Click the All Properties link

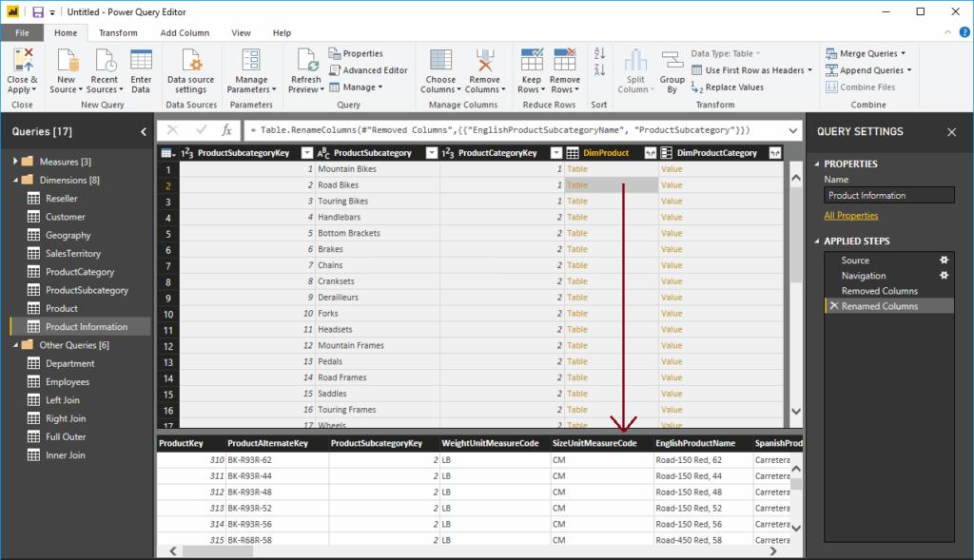coord(849,215)
